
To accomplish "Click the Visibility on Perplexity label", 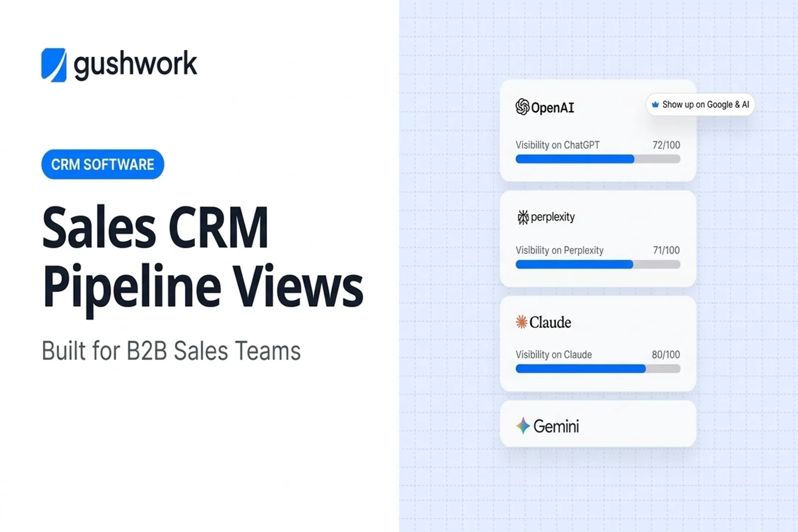I will click(559, 250).
